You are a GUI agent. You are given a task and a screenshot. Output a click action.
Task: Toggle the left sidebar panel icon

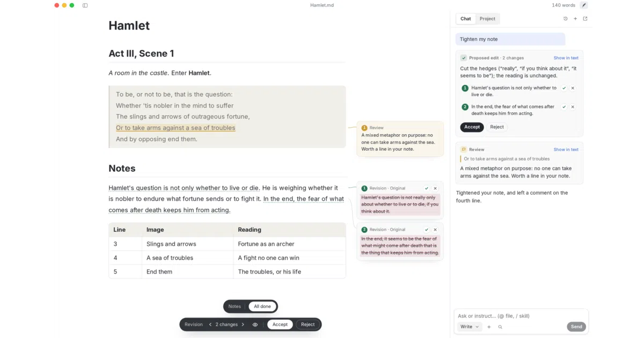coord(85,5)
